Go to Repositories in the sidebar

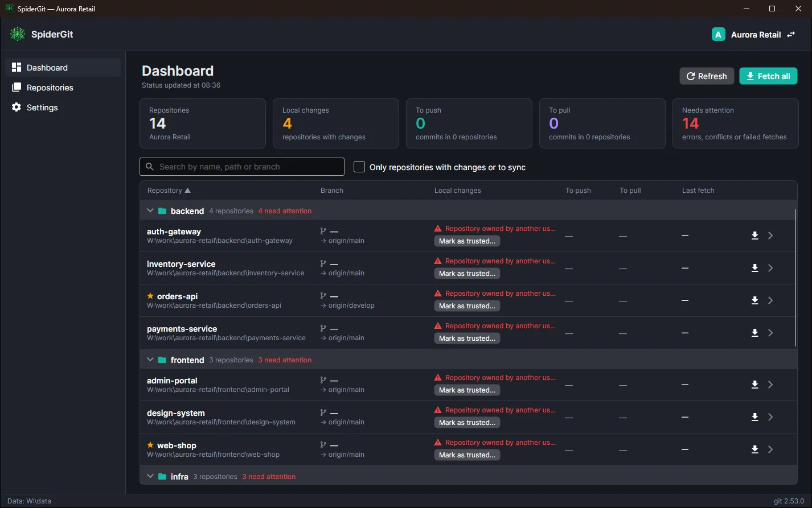point(63,87)
